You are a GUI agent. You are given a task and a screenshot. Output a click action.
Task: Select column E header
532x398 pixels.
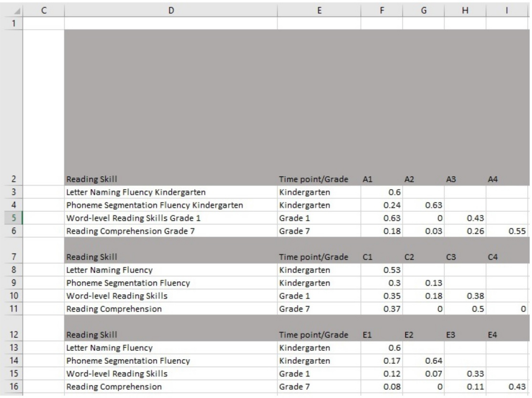click(319, 10)
